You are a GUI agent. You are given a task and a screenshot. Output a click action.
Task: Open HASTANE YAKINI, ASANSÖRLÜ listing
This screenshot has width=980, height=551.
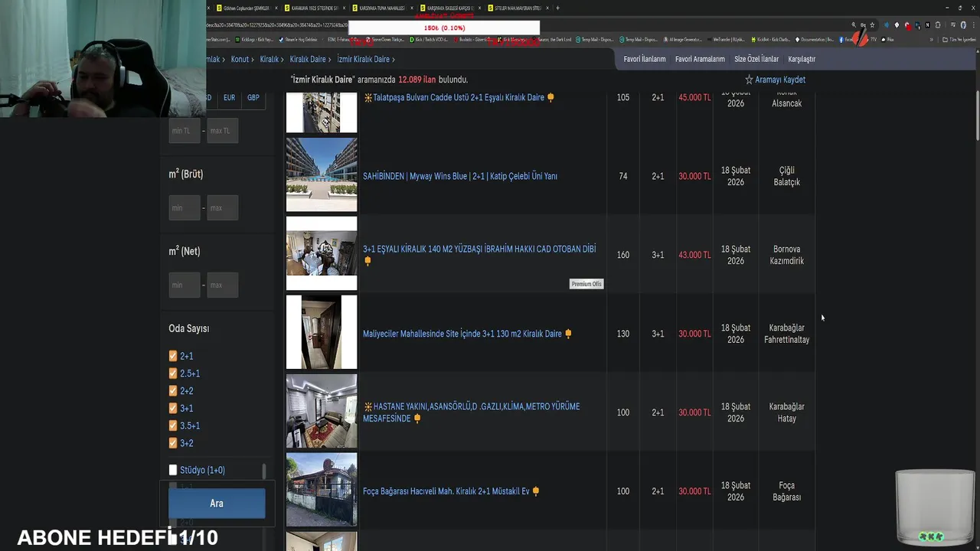click(x=472, y=412)
